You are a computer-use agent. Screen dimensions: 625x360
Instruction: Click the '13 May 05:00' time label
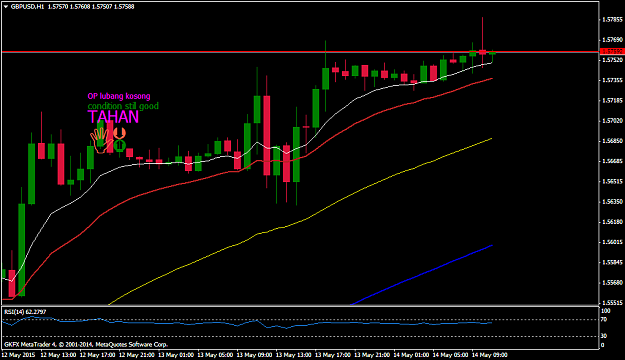(x=215, y=355)
